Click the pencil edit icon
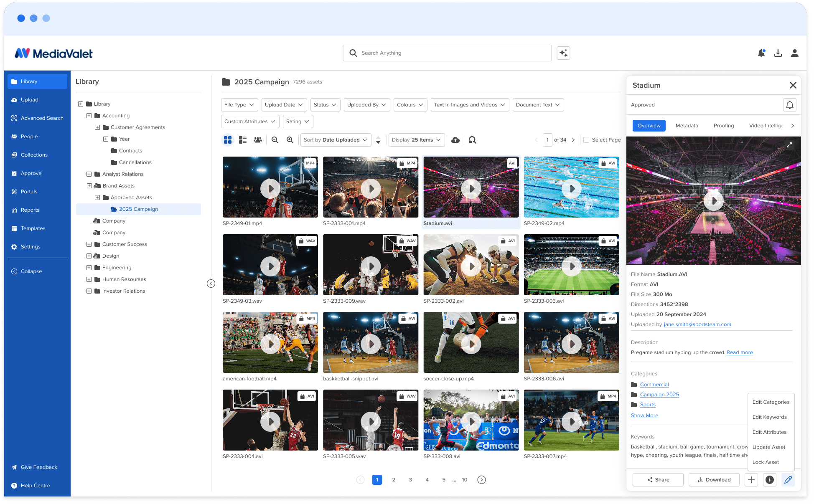The height and width of the screenshot is (504, 814). (x=788, y=480)
